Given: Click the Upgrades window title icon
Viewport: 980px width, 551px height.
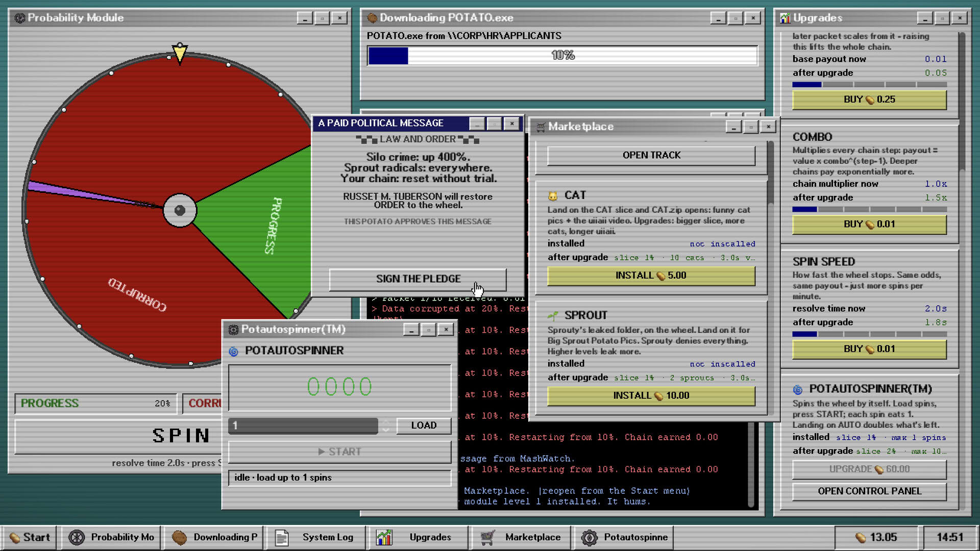Looking at the screenshot, I should coord(785,18).
